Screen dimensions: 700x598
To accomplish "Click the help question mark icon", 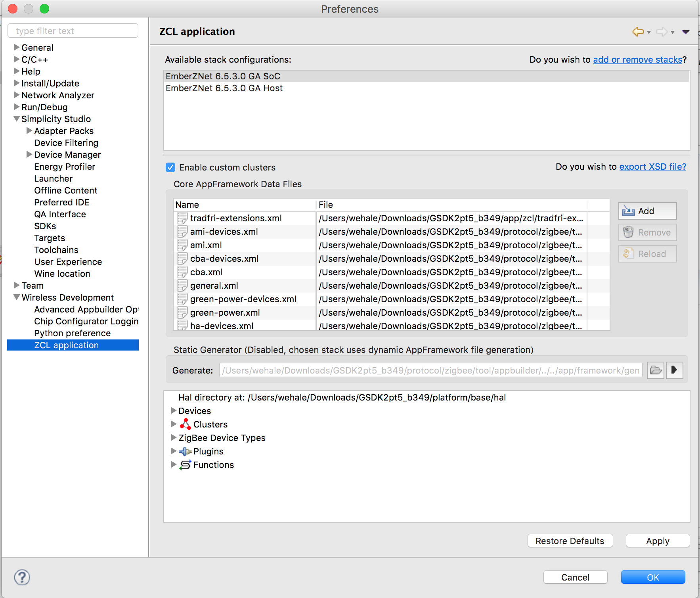I will [x=22, y=578].
